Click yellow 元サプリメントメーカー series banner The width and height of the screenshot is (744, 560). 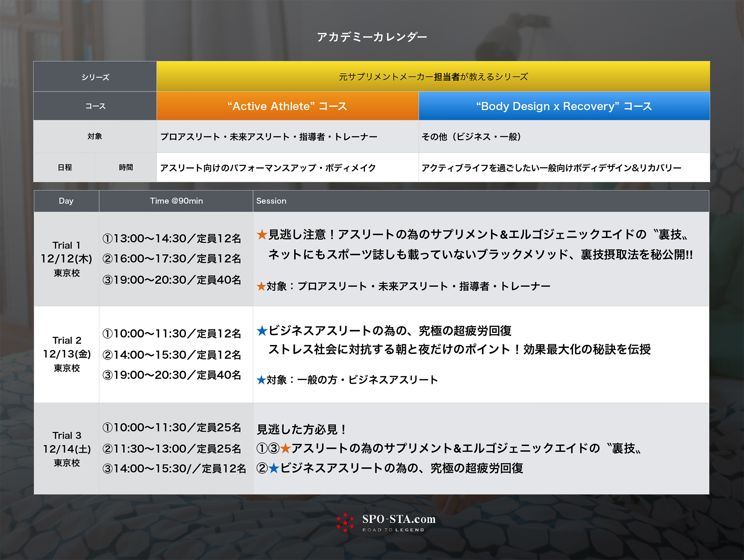click(433, 77)
